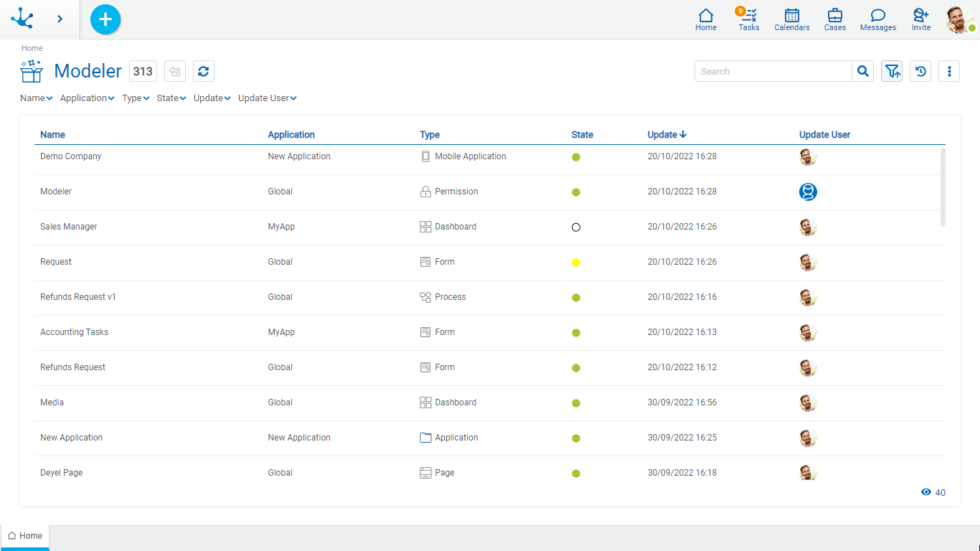
Task: Sort by Update User column header
Action: pos(825,135)
